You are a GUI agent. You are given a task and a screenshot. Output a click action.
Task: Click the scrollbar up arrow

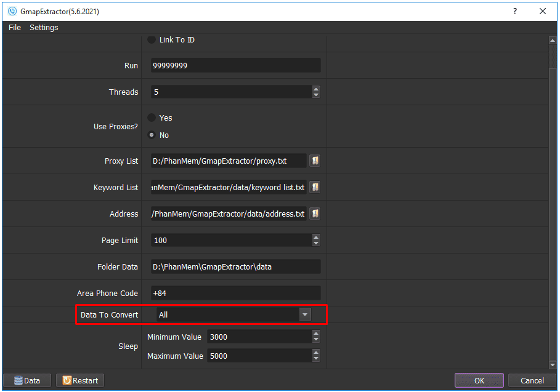coord(553,40)
